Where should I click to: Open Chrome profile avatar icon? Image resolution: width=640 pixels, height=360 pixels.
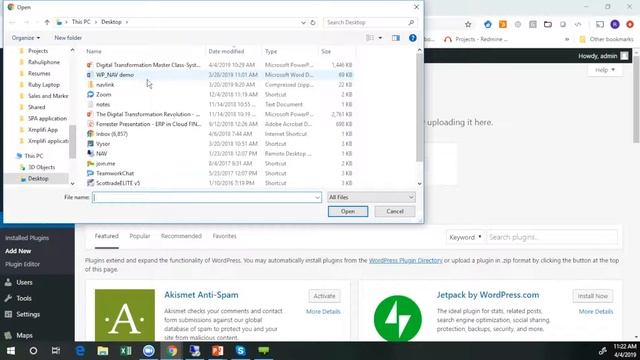(615, 24)
